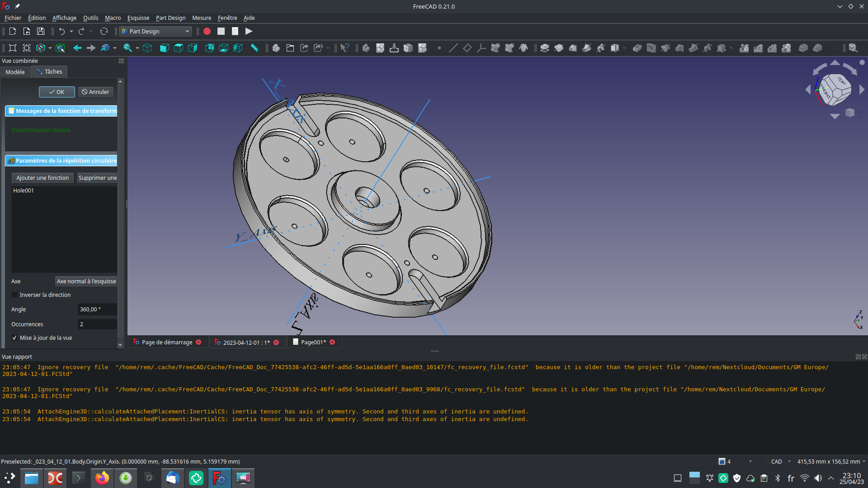Open the axis selection dropdown for Axe
This screenshot has width=868, height=488.
coord(86,281)
